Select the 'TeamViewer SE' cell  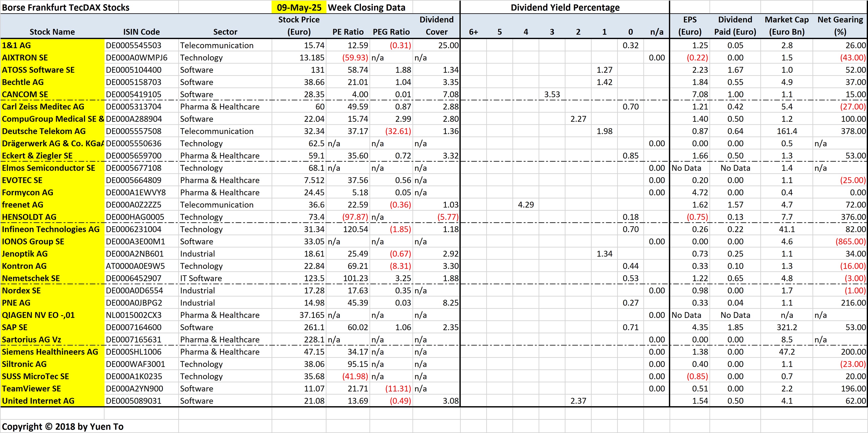point(52,388)
